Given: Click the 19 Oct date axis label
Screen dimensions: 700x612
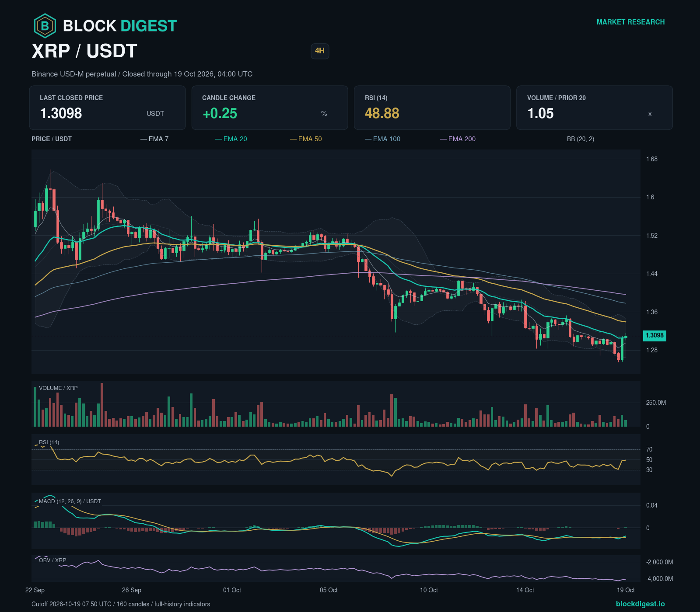Looking at the screenshot, I should coord(626,590).
